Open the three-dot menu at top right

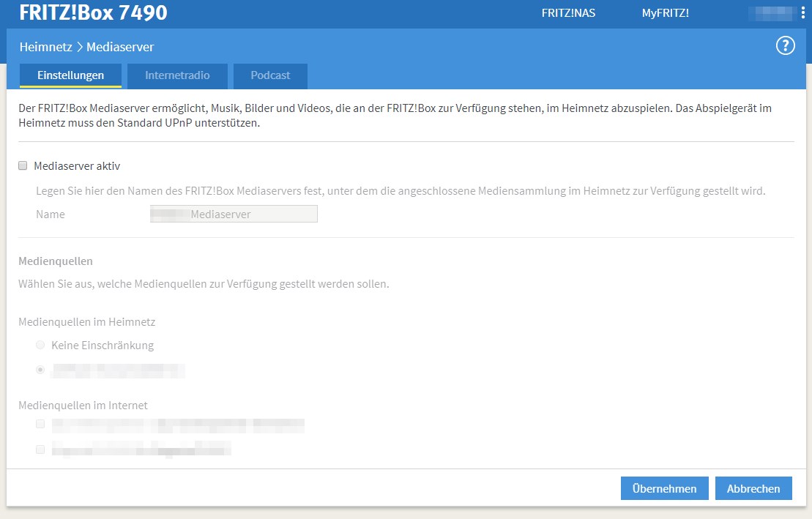click(x=803, y=13)
